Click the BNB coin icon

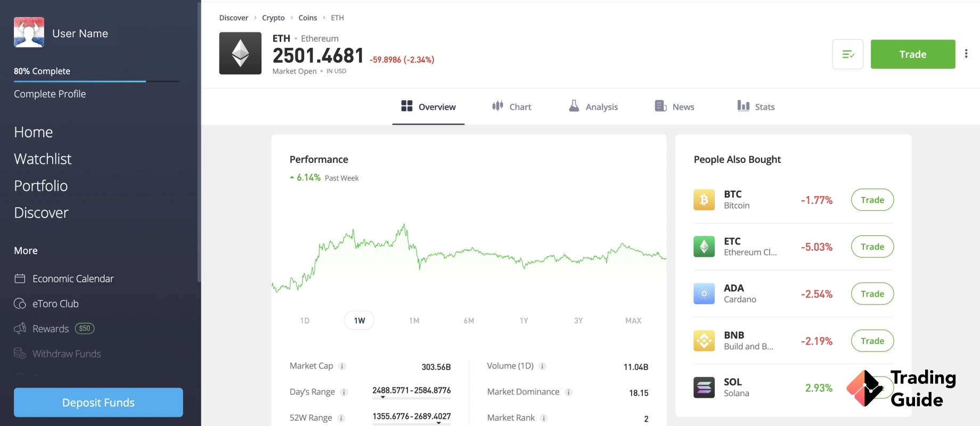(704, 341)
